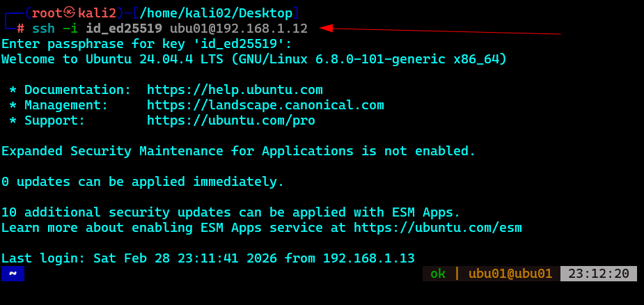The image size is (644, 305).
Task: Click the ubu01@192.168.1.12 target address
Action: tap(238, 29)
